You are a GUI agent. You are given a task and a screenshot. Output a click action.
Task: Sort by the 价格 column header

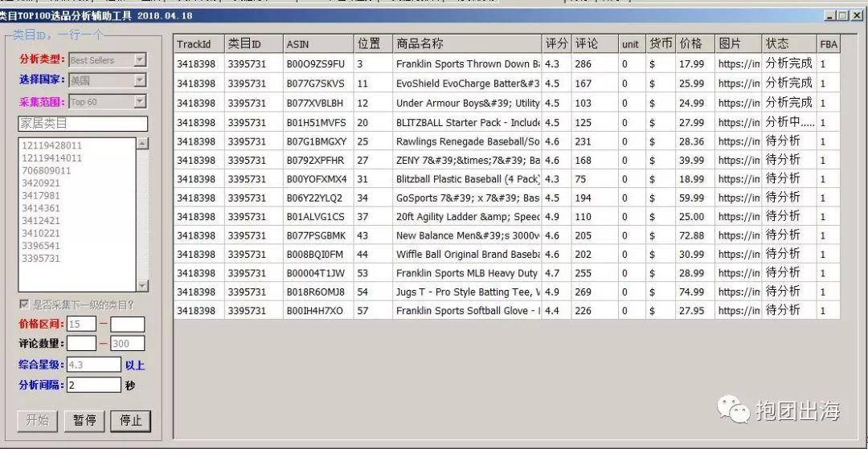click(x=695, y=44)
